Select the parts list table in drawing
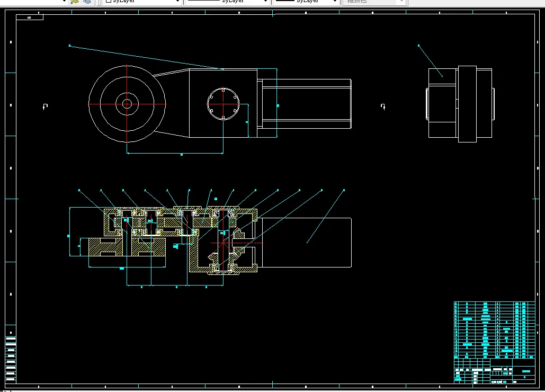Image resolution: width=545 pixels, height=392 pixels. 494,330
